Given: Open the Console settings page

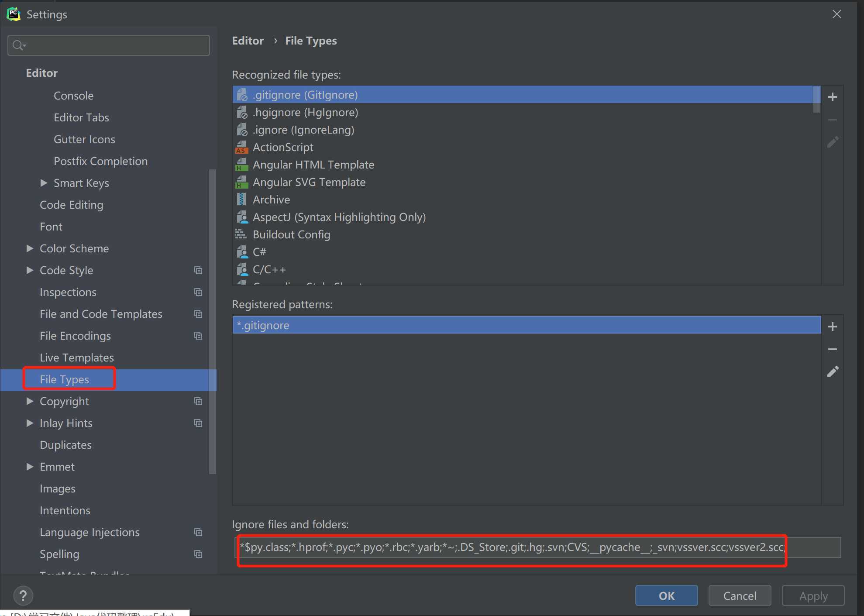Looking at the screenshot, I should coord(73,96).
